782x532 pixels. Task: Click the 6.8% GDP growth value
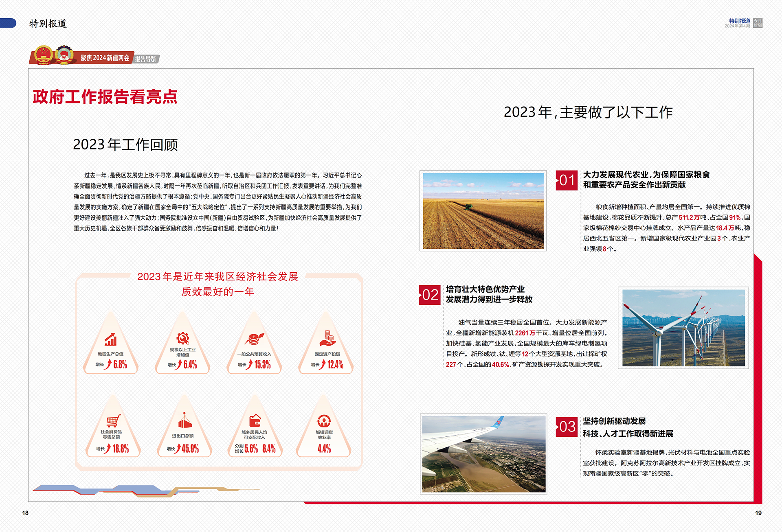coord(120,364)
